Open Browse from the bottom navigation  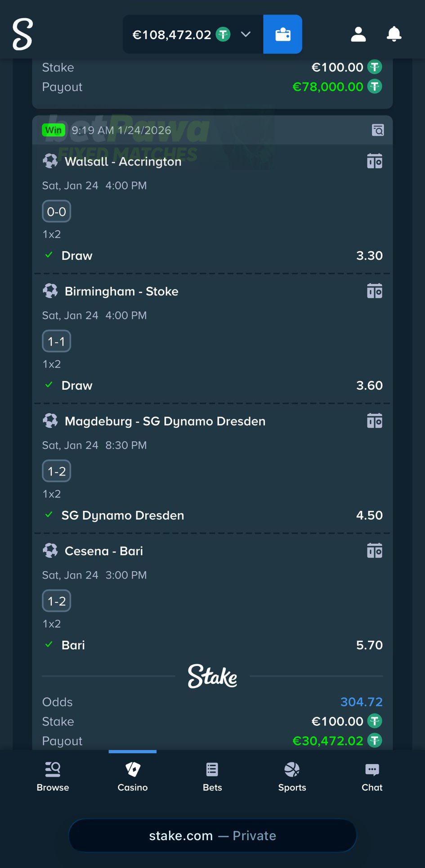click(x=53, y=777)
